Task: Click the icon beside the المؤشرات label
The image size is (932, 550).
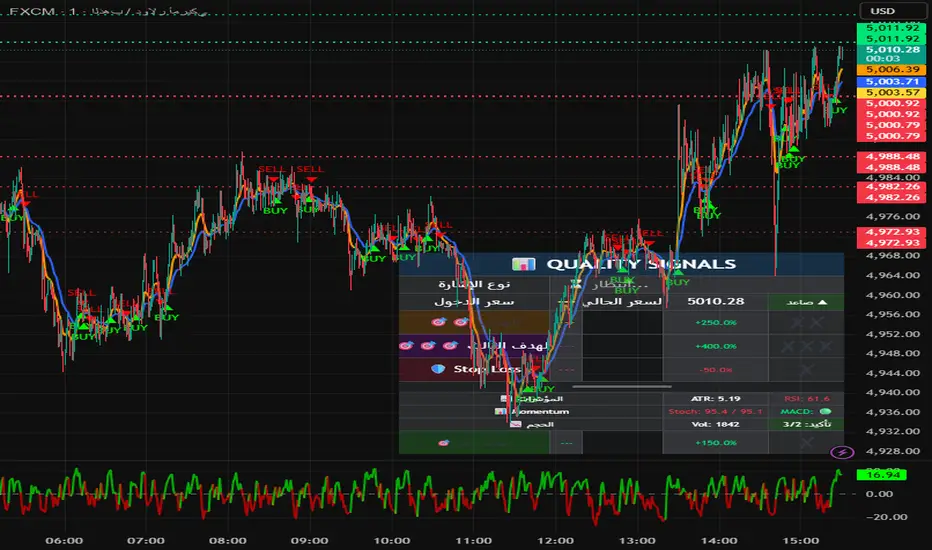Action: pos(506,398)
